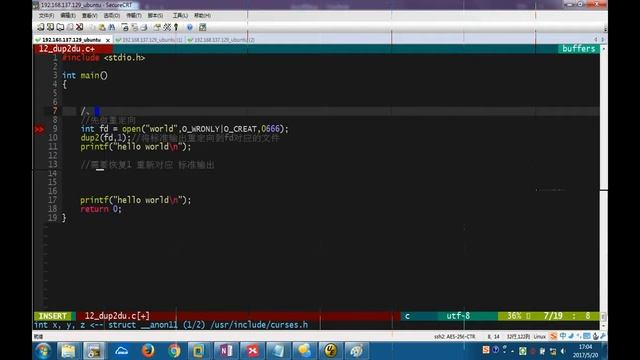Open the Script (脚本) menu
This screenshot has height=360, width=640.
coord(155,16)
